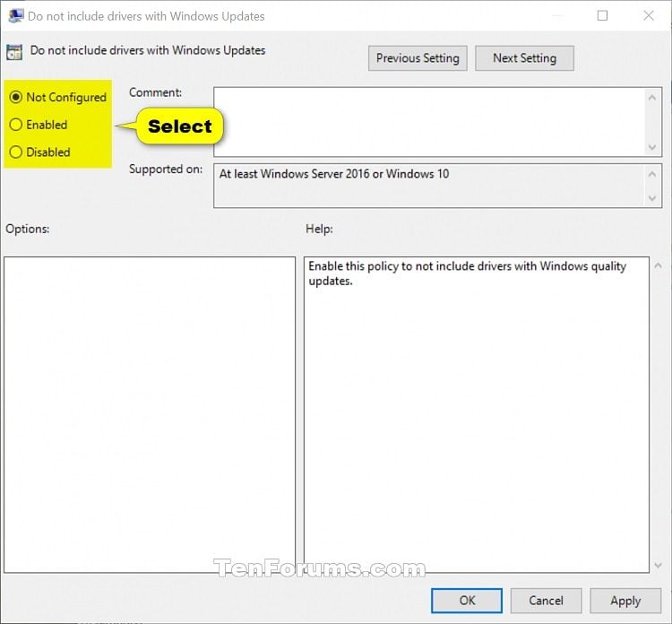Cancel the policy dialog
The image size is (672, 624).
(x=546, y=601)
